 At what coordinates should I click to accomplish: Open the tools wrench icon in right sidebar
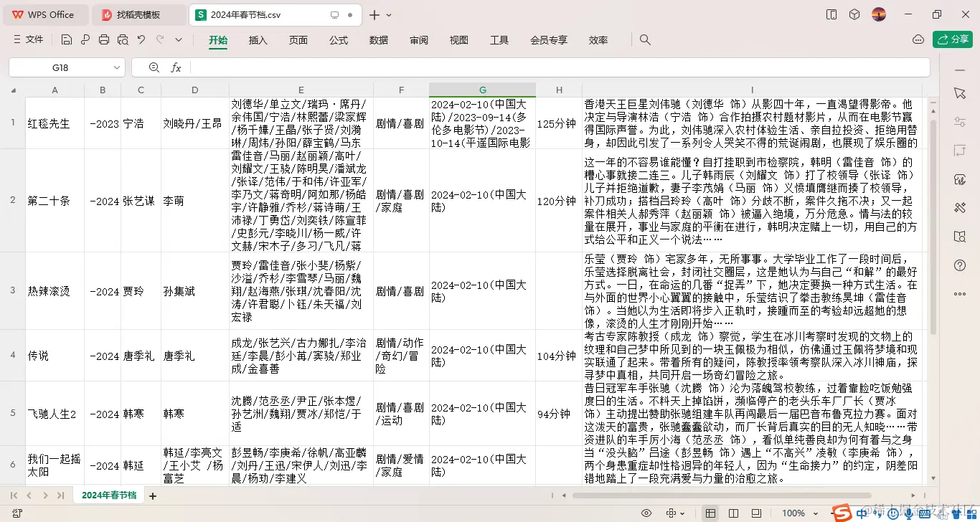click(960, 208)
